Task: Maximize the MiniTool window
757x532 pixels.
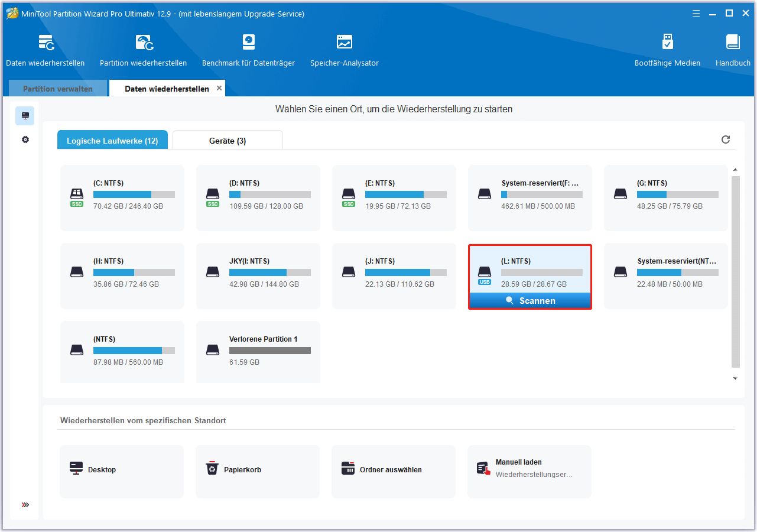Action: click(729, 13)
